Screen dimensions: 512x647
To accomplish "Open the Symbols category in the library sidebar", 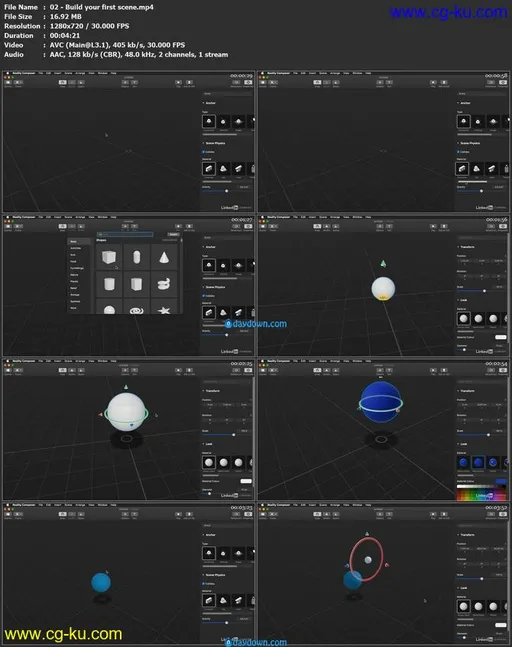I will tap(75, 301).
